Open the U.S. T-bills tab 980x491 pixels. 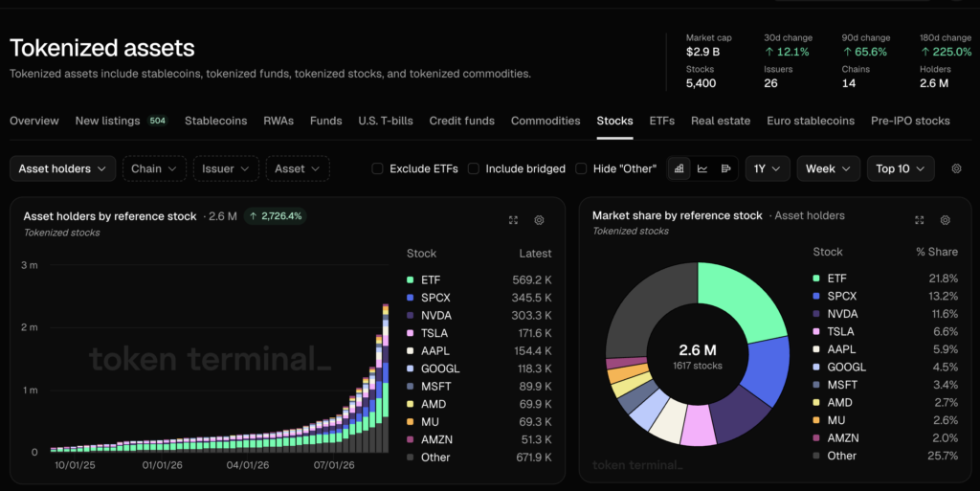[386, 121]
